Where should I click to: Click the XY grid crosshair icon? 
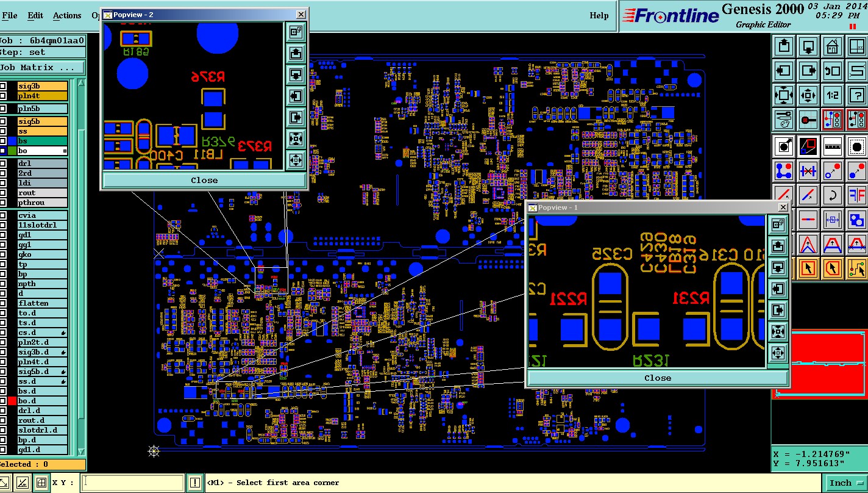point(856,46)
